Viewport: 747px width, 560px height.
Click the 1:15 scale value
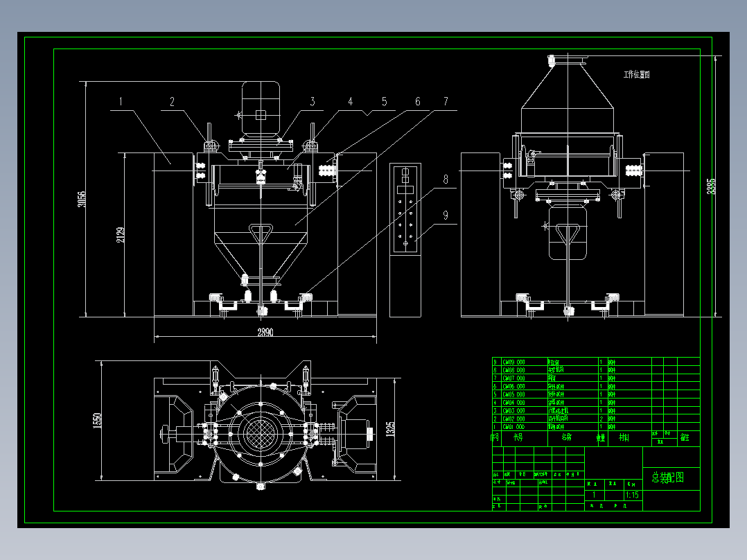pyautogui.click(x=632, y=495)
